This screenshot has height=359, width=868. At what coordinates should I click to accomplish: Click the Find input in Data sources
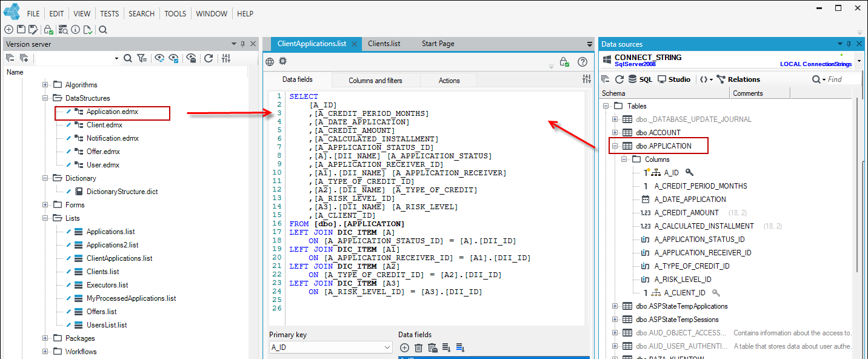tap(843, 79)
